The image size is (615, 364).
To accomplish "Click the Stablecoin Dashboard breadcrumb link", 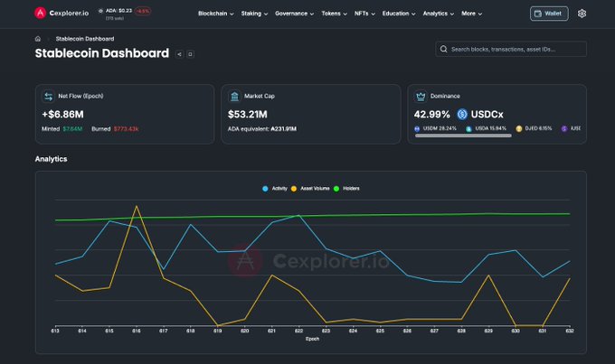I will click(x=85, y=39).
